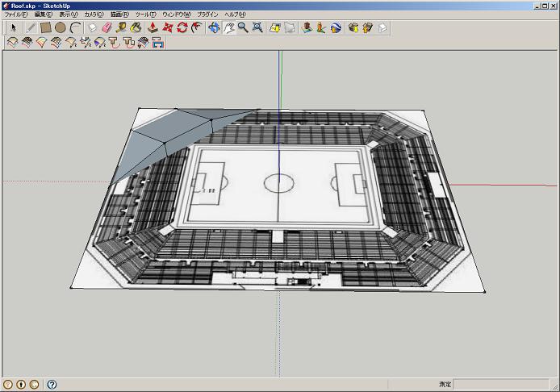Viewport: 560px width, 392px height.
Task: Select the arrow Select tool
Action: click(x=14, y=27)
